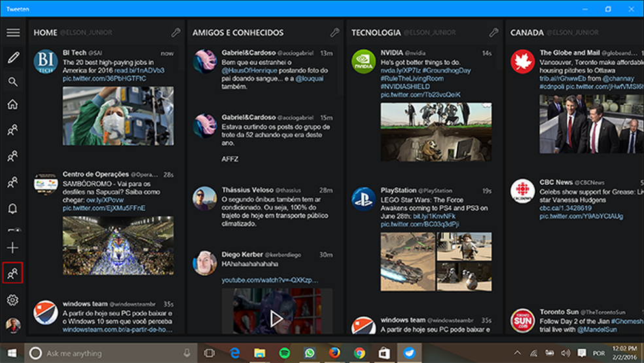The height and width of the screenshot is (363, 644).
Task: Open the read.bi/1nADvb3 link
Action: click(139, 70)
